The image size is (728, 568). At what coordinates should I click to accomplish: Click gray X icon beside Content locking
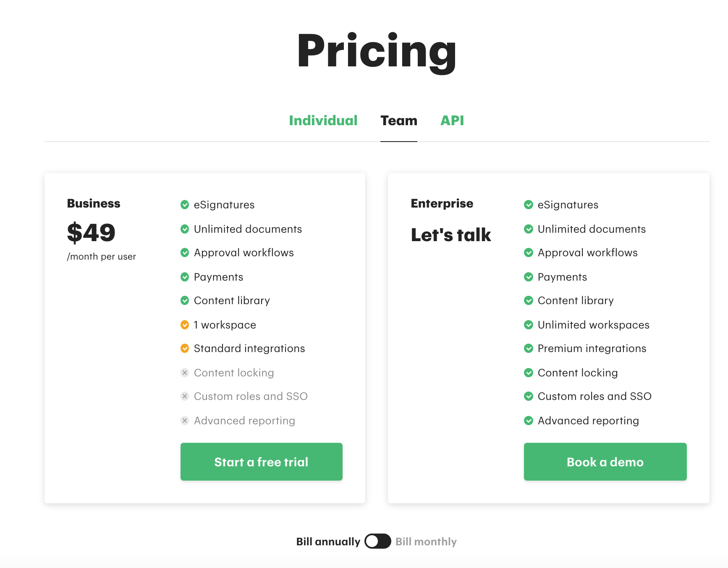(185, 373)
